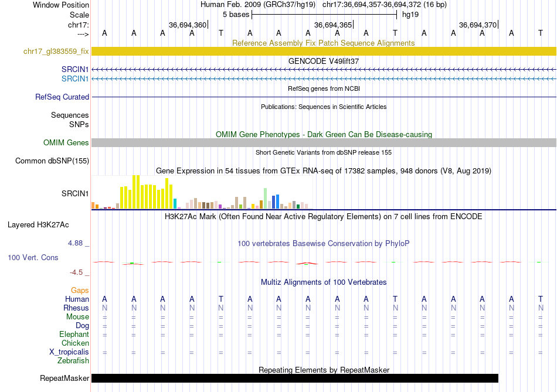Click the 36,694,360 ruler position
The width and height of the screenshot is (557, 392).
point(188,25)
